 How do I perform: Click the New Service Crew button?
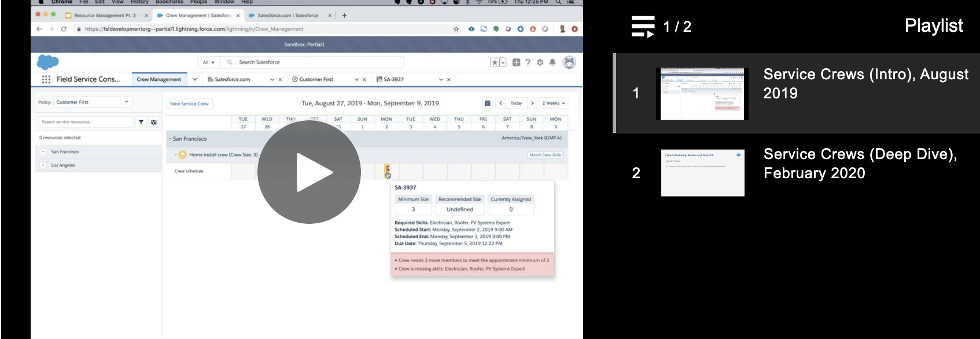[189, 104]
